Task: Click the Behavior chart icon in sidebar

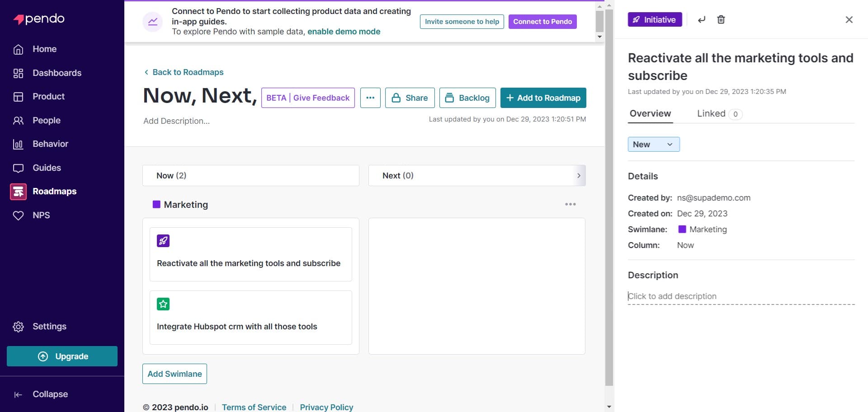Action: click(18, 144)
